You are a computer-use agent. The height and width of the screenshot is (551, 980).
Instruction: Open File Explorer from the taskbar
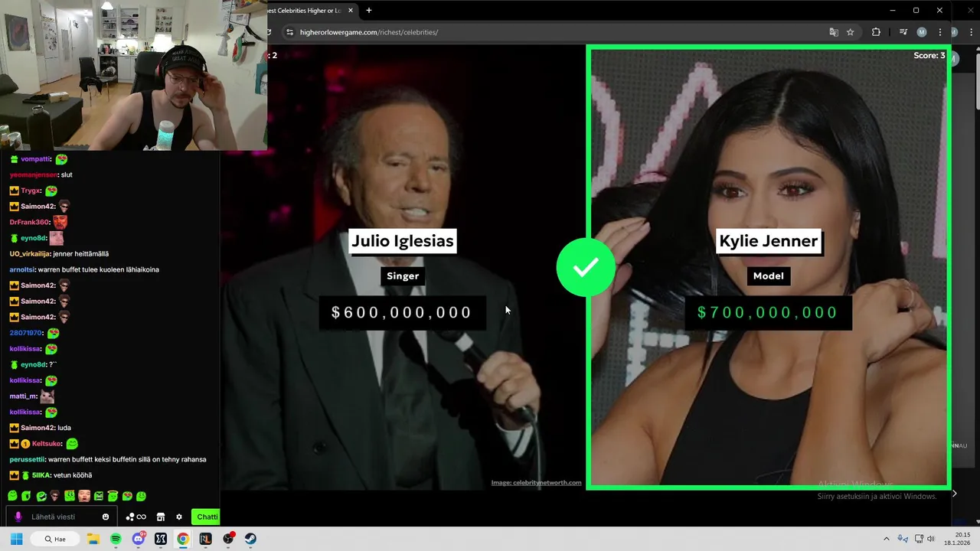(93, 539)
